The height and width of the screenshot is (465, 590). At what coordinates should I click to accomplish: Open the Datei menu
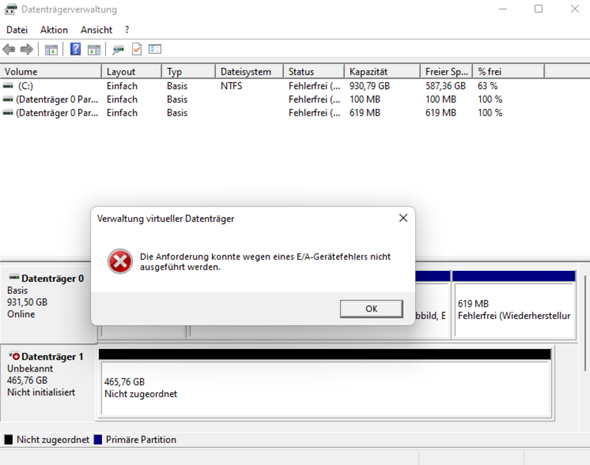coord(17,30)
